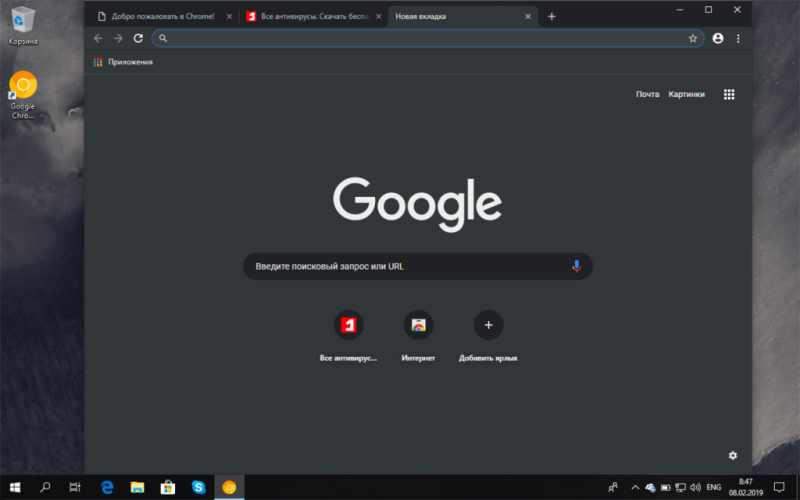Click the reload page icon

pyautogui.click(x=138, y=38)
